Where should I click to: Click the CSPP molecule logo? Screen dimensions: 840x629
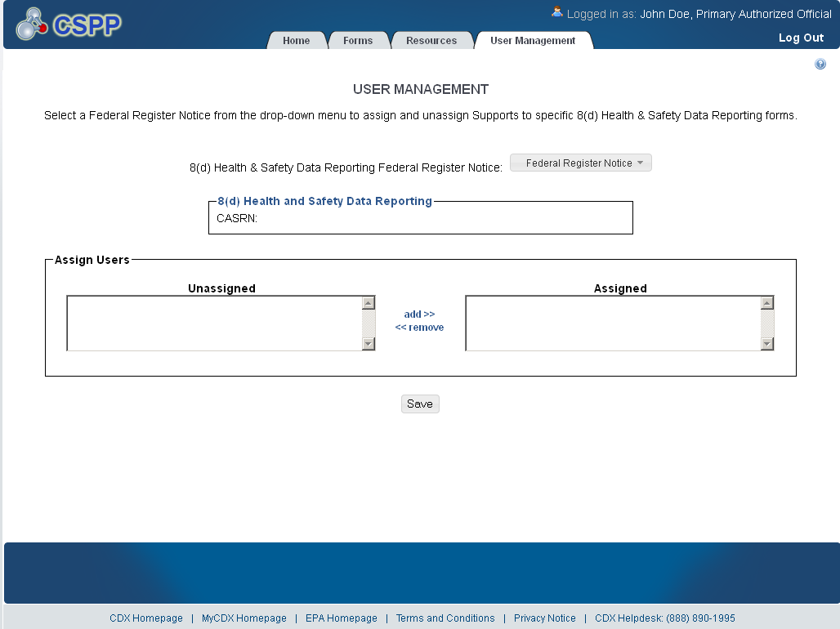click(x=69, y=25)
